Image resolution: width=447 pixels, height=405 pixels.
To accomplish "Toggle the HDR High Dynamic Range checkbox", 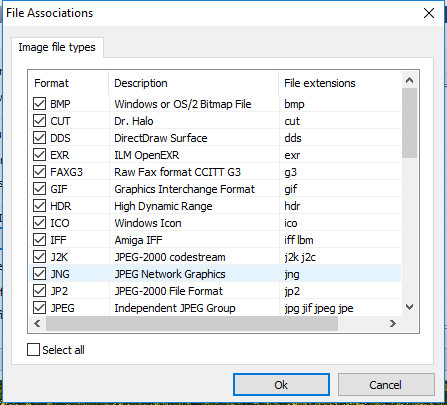I will point(39,206).
